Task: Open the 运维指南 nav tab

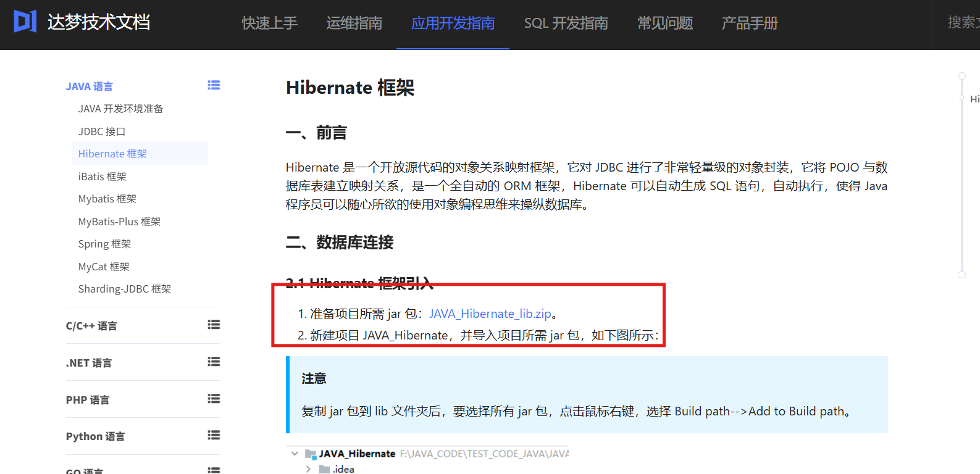Action: [x=354, y=23]
